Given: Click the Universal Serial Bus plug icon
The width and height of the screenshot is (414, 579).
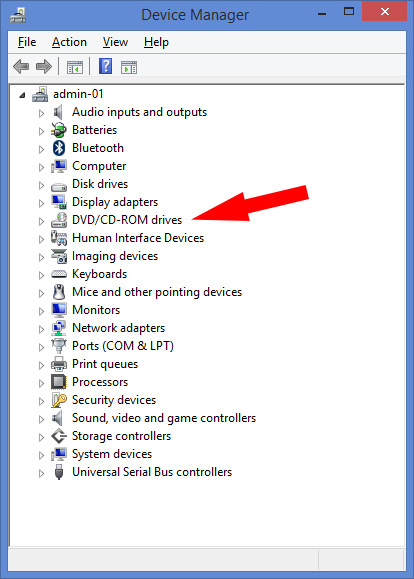Looking at the screenshot, I should [59, 472].
